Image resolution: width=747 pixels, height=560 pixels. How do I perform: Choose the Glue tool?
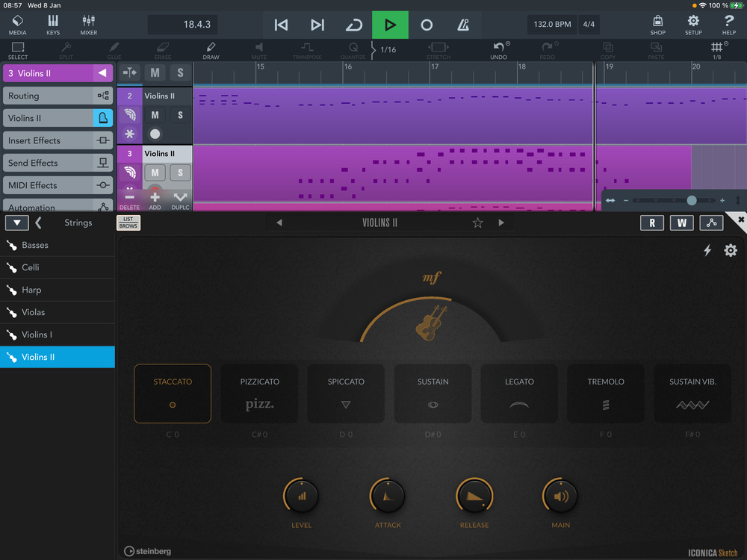tap(114, 51)
